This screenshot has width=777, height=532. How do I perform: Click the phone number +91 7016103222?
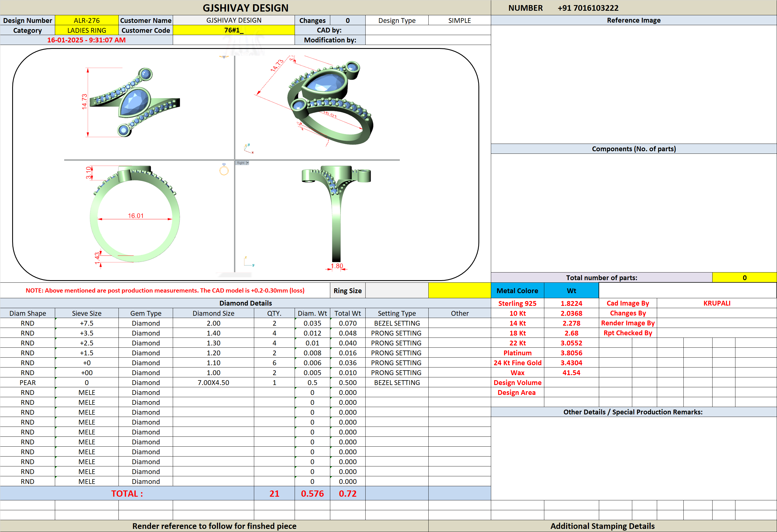pyautogui.click(x=588, y=8)
